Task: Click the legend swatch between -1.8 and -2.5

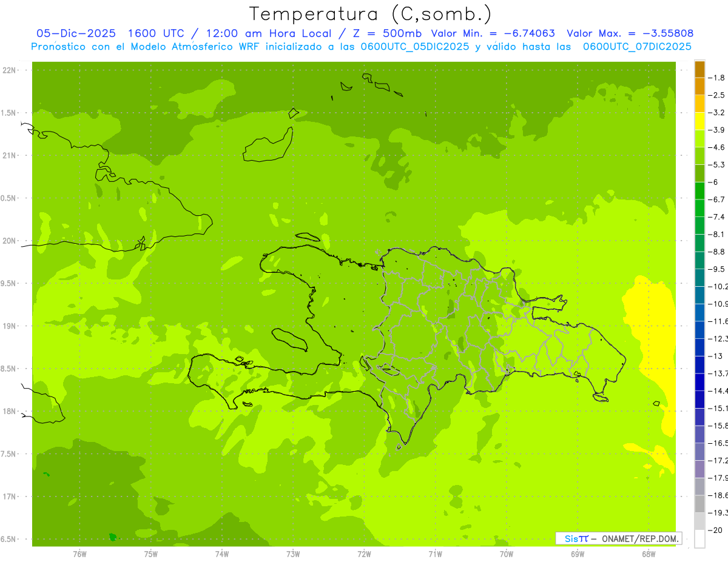Action: (699, 87)
